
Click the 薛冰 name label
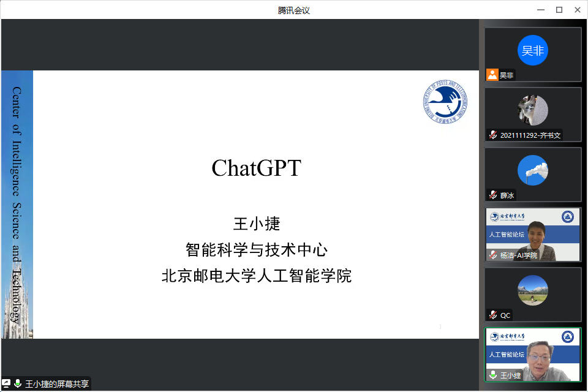pyautogui.click(x=507, y=195)
